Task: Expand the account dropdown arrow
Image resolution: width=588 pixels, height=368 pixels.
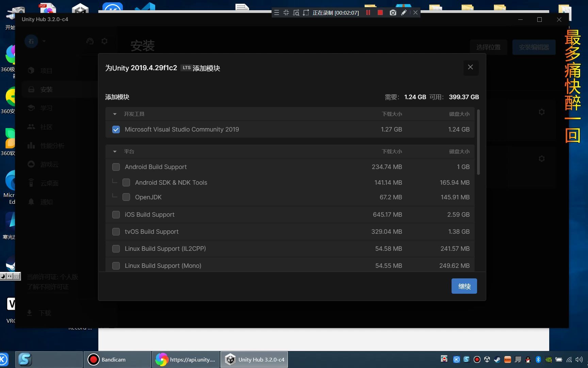Action: tap(44, 41)
